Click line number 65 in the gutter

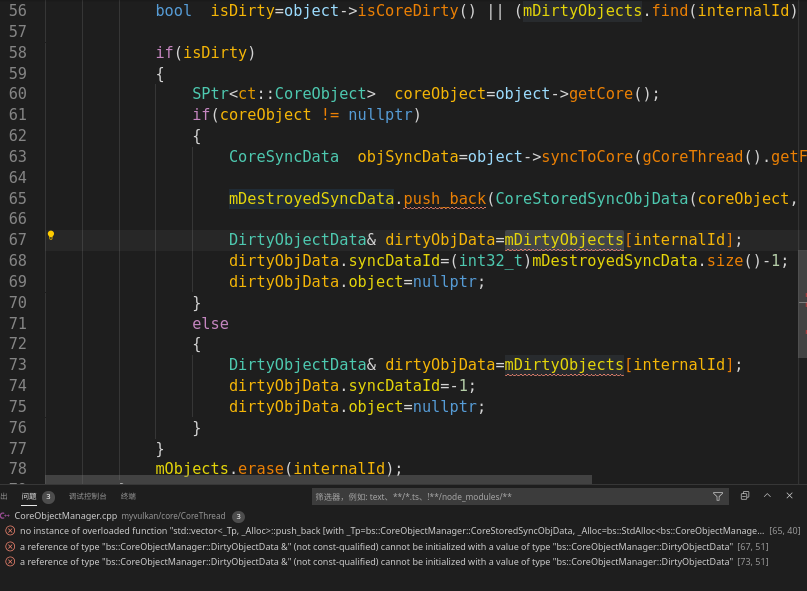[18, 198]
